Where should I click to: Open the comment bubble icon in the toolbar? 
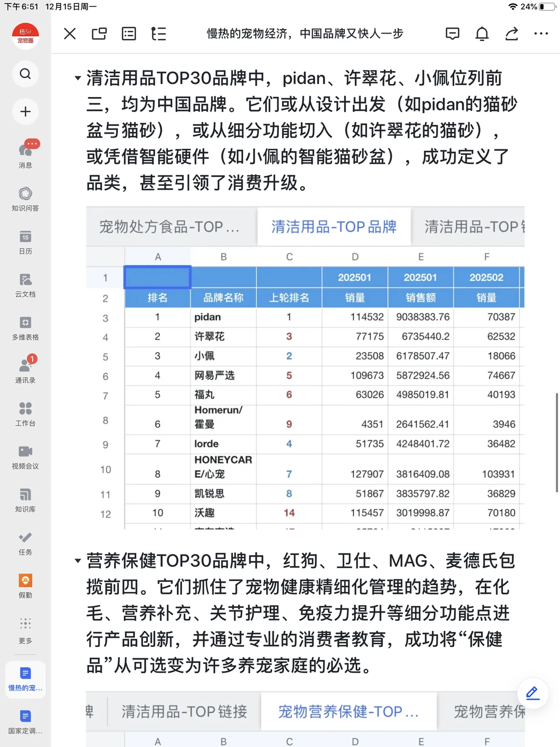point(452,34)
